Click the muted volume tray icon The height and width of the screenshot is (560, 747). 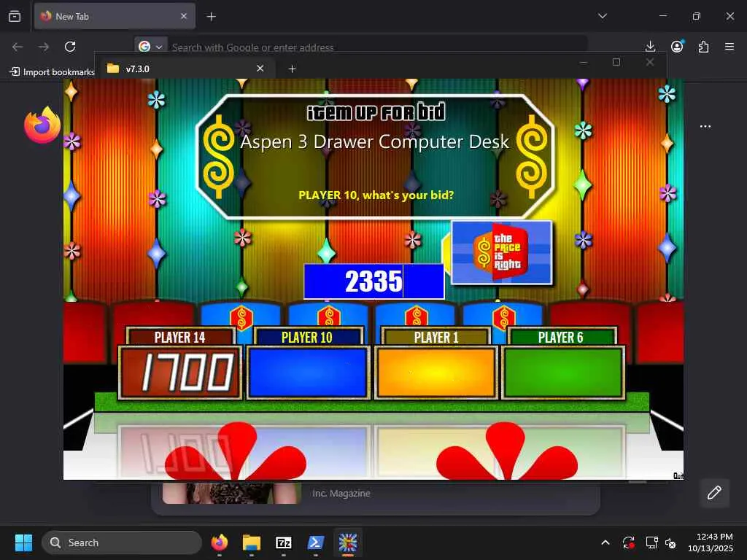(x=671, y=542)
